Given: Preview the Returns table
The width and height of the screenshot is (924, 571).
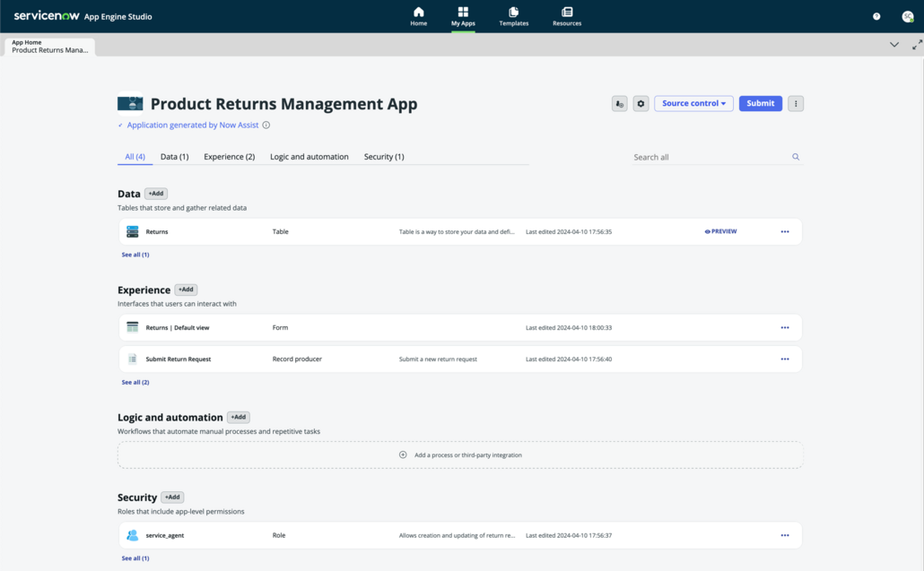Looking at the screenshot, I should (x=720, y=231).
